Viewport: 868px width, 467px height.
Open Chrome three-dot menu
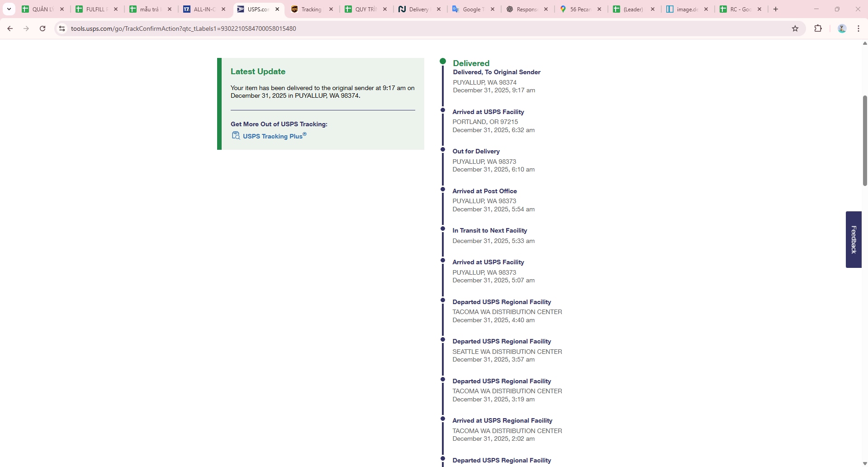coord(859,29)
